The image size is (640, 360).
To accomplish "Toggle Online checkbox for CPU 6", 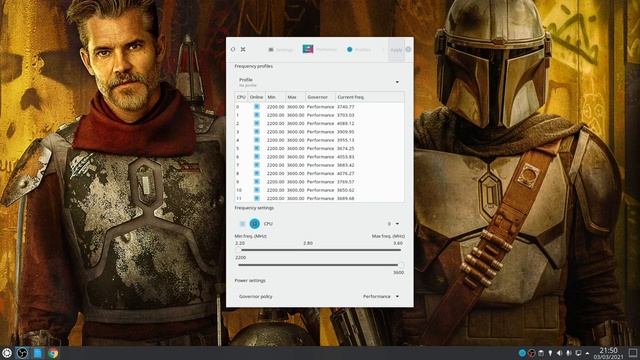I will tap(257, 157).
